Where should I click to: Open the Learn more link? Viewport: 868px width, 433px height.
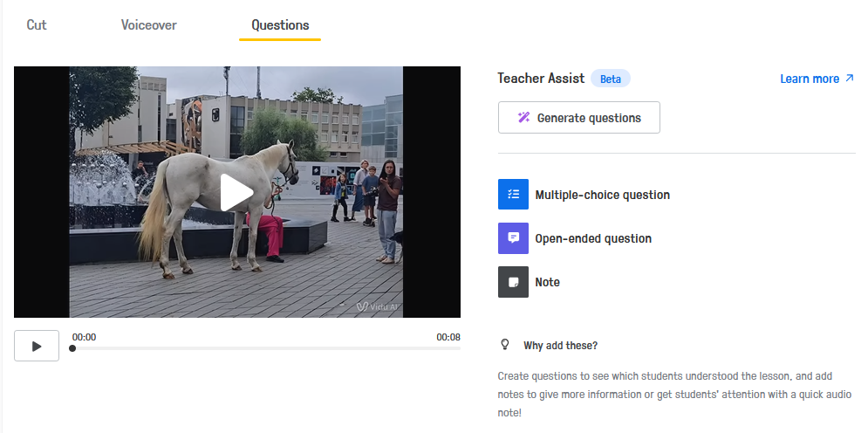coord(810,79)
